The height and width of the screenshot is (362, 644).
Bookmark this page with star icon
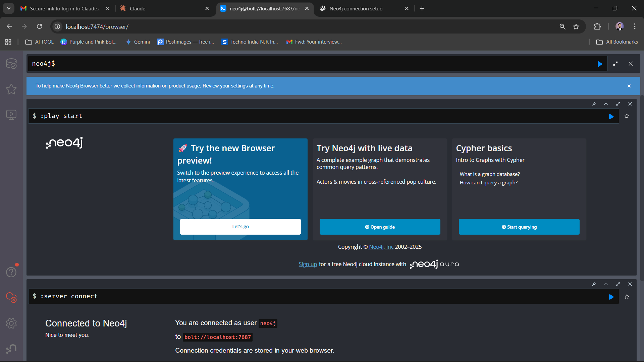576,26
